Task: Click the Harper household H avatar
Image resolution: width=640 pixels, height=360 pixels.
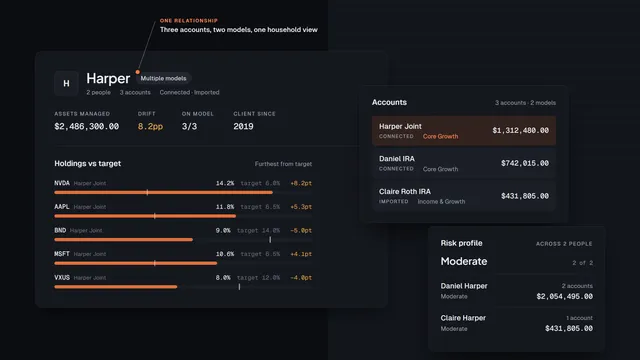Action: [x=66, y=83]
